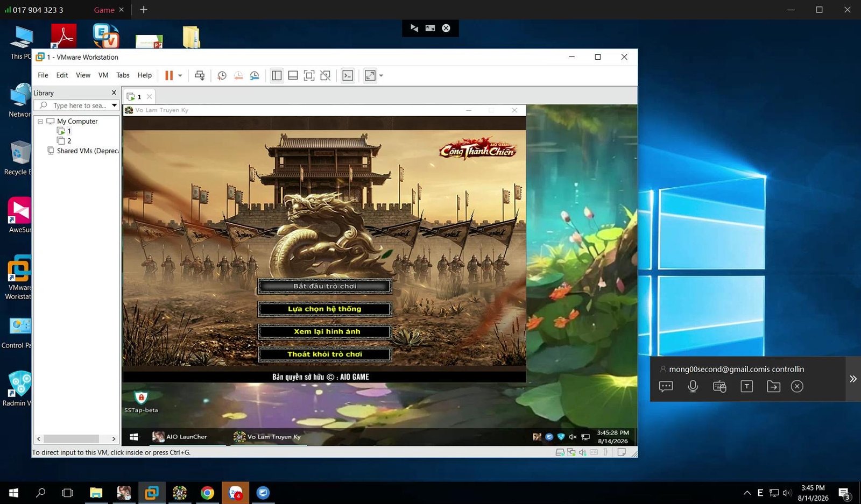This screenshot has height=504, width=861.
Task: Toggle the library sidebar view icon
Action: (277, 76)
